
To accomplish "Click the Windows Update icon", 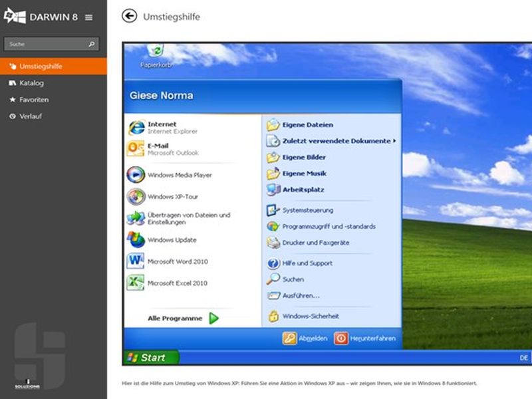I will tap(136, 239).
